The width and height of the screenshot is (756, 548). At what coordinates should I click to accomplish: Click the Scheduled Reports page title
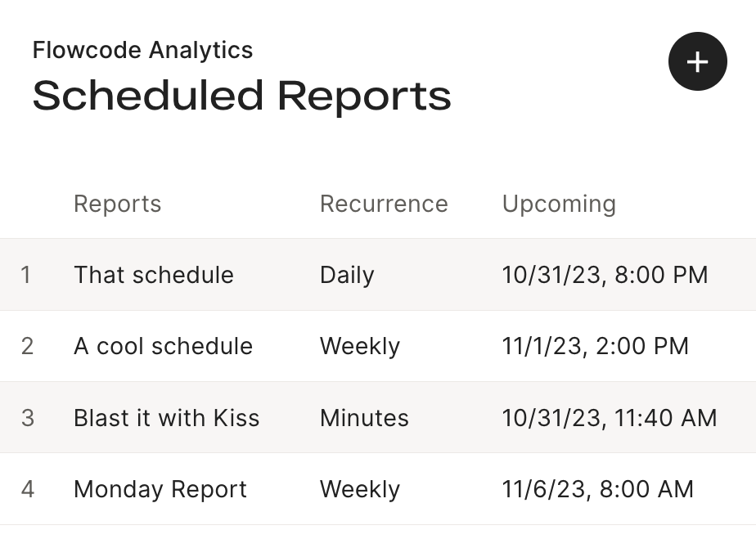[241, 96]
